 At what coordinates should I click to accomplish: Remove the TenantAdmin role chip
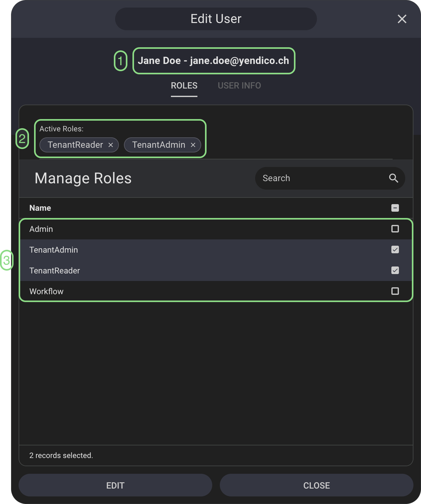pyautogui.click(x=193, y=145)
